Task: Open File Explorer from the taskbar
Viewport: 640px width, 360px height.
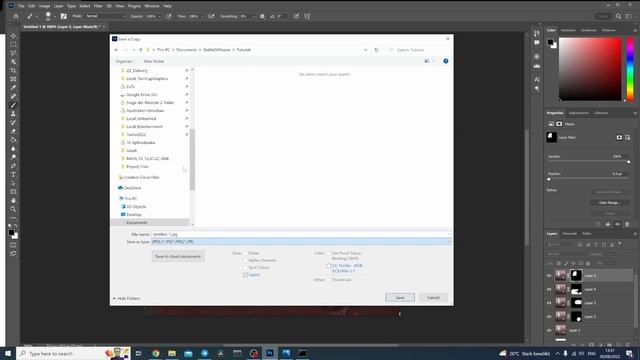Action: [x=172, y=353]
